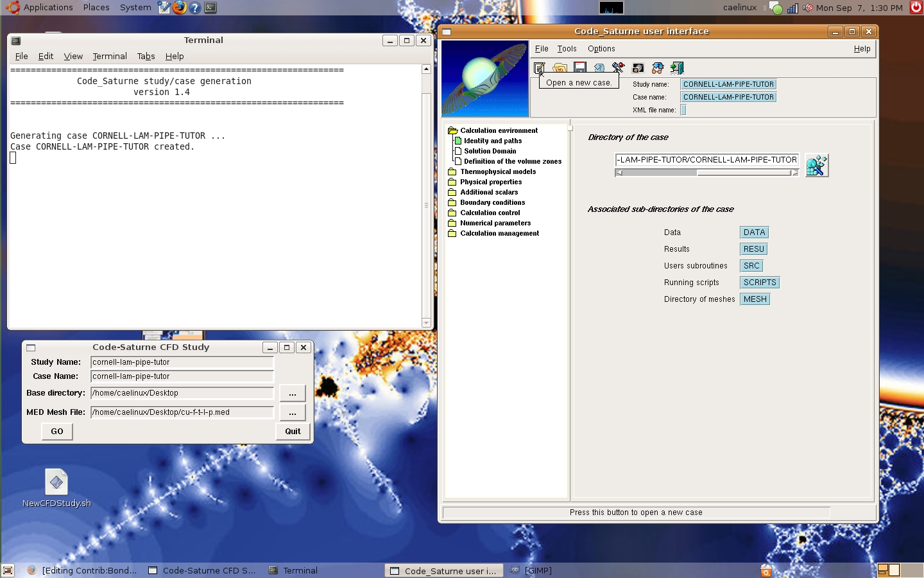Image resolution: width=924 pixels, height=578 pixels.
Task: Click the Terminal scrollbar down arrow
Action: click(426, 323)
